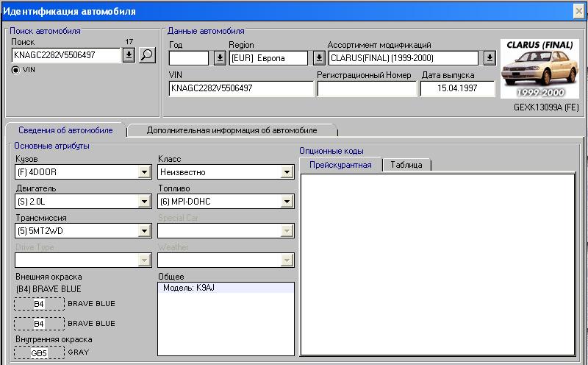The width and height of the screenshot is (588, 365).
Task: Expand the Топливо dropdown
Action: click(287, 202)
